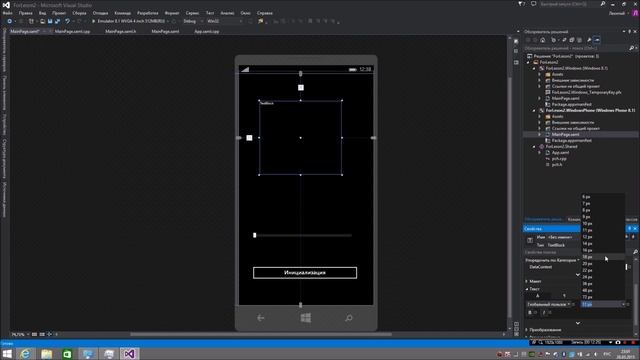The height and width of the screenshot is (360, 640).
Task: Open the Правка menu
Action: pos(25,13)
